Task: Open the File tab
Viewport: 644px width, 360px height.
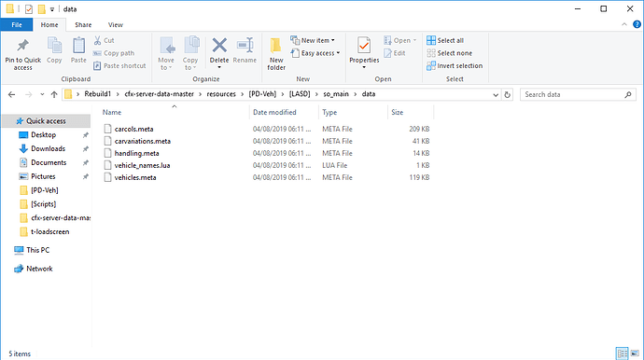Action: click(17, 24)
